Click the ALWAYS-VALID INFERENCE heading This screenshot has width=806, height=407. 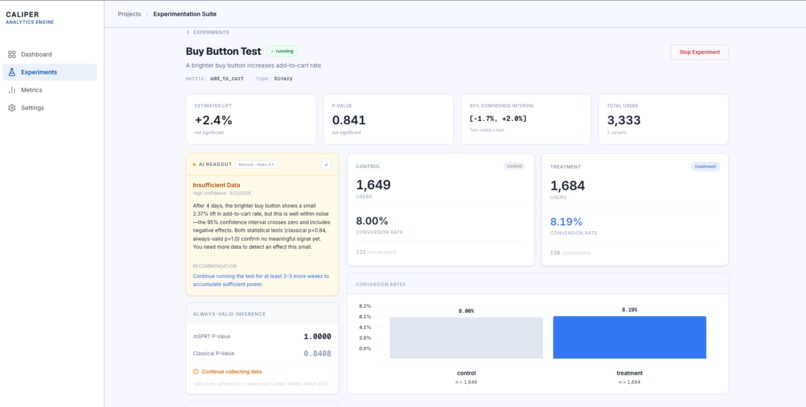click(229, 314)
